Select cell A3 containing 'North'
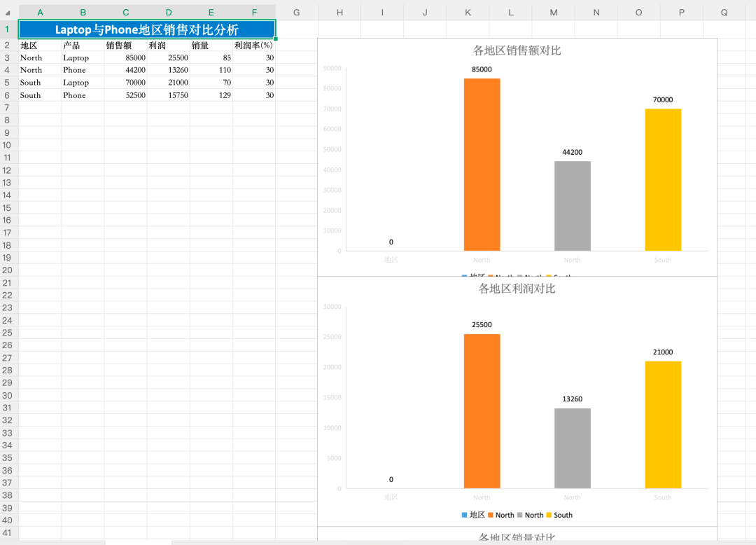Image resolution: width=756 pixels, height=545 pixels. tap(40, 58)
